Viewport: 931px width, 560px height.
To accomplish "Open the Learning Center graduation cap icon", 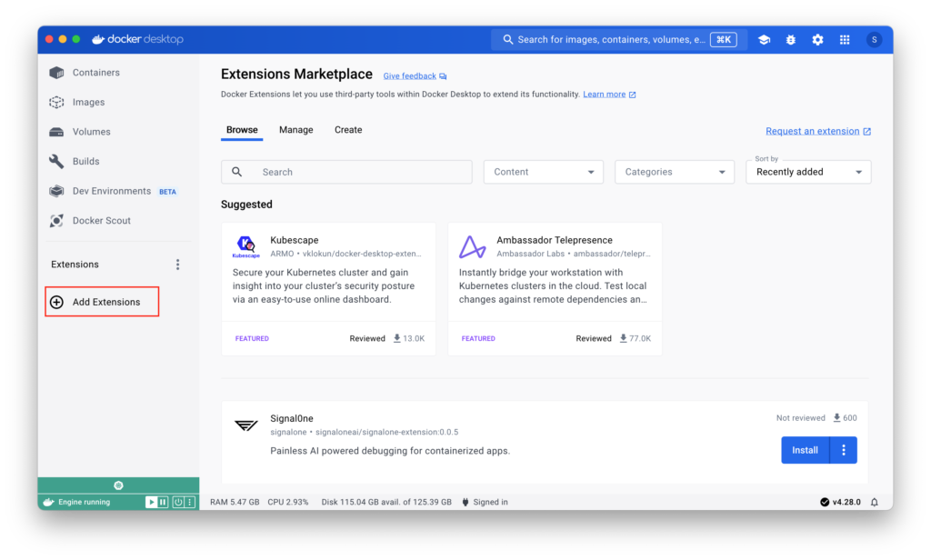I will 764,40.
